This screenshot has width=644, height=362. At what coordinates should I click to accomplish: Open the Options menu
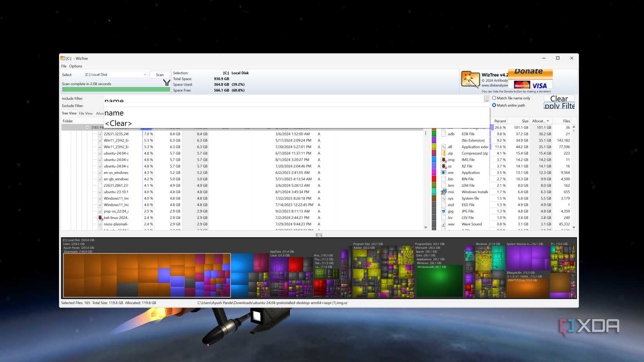75,66
